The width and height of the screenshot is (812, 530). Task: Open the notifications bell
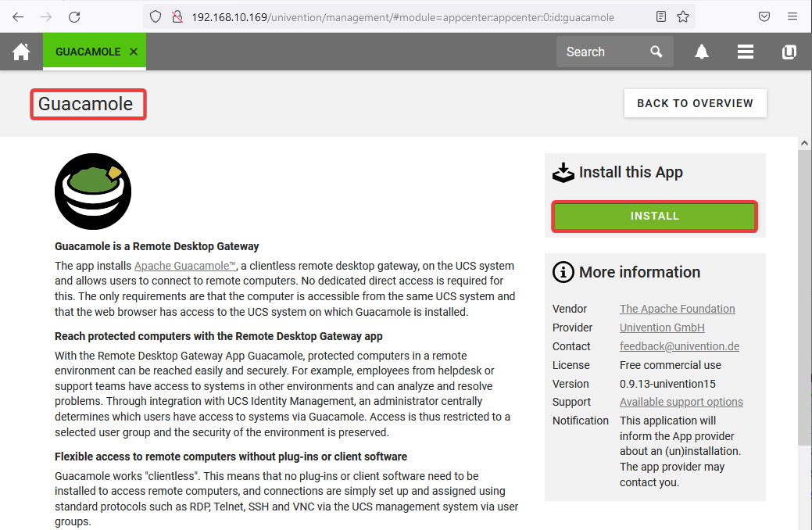702,52
